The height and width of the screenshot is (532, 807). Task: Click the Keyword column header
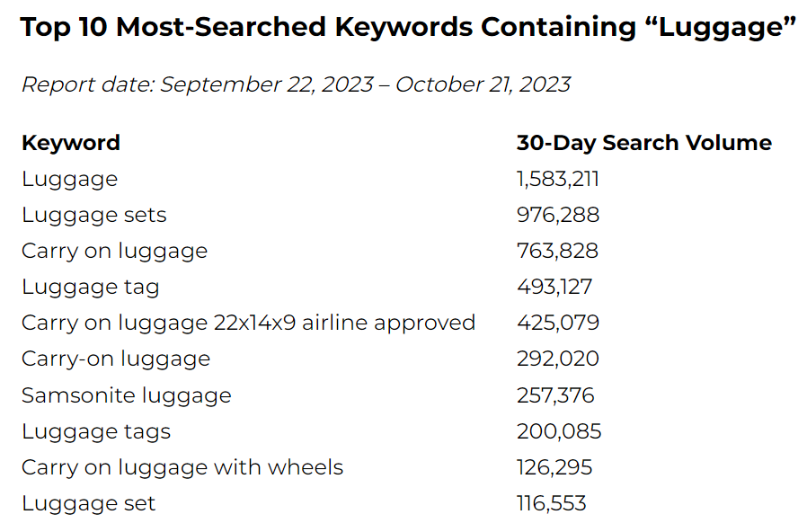[71, 143]
